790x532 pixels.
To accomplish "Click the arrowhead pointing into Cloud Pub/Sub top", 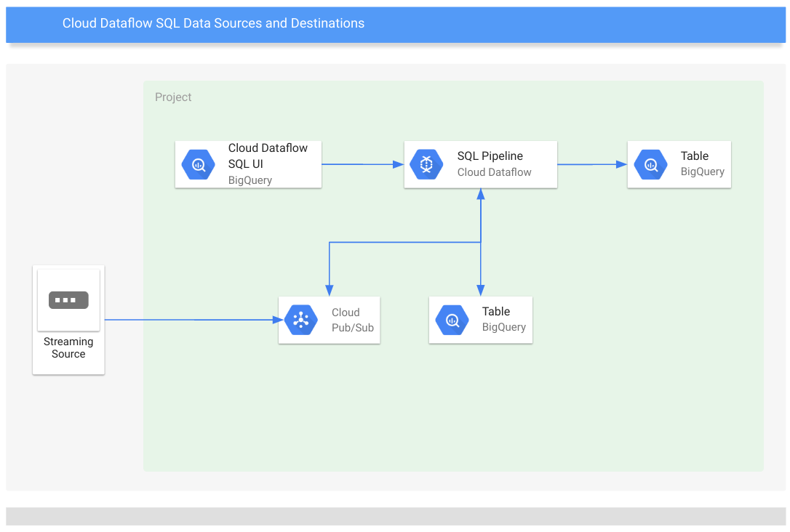I will (329, 291).
